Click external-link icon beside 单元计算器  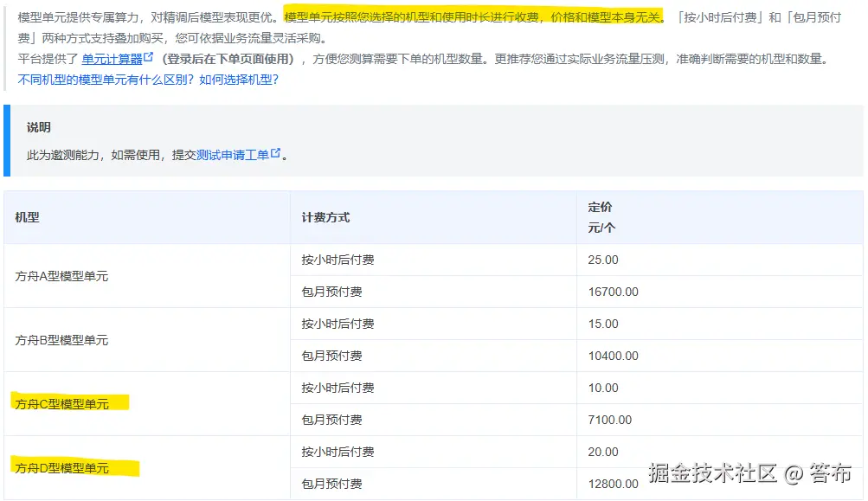[148, 57]
